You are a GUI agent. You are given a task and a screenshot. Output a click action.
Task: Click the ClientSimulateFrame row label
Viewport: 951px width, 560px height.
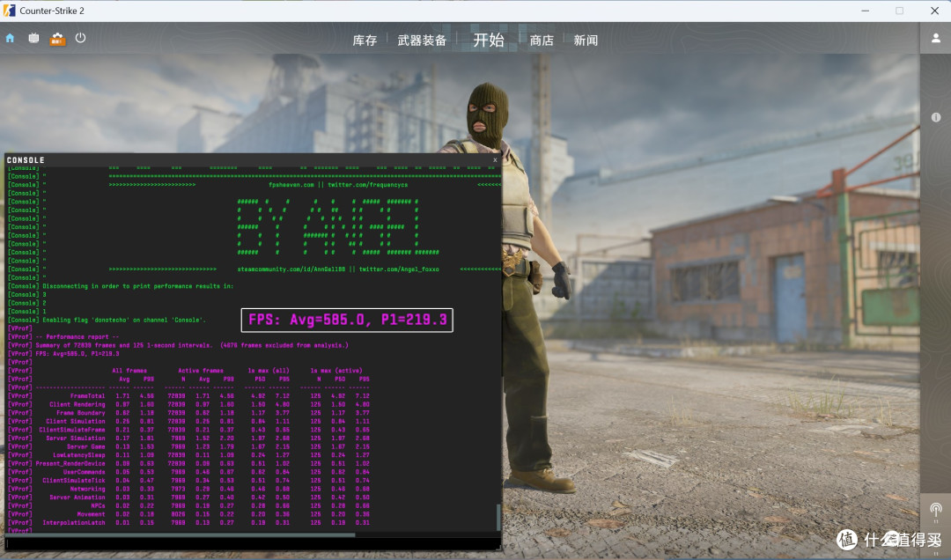(72, 431)
